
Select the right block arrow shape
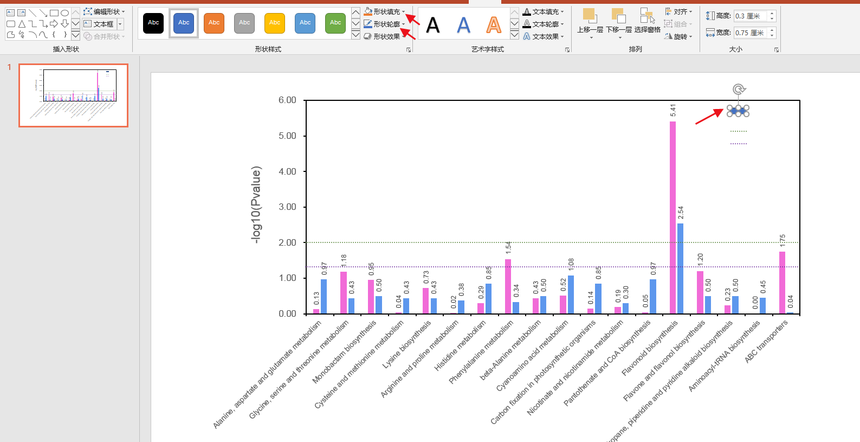[54, 24]
